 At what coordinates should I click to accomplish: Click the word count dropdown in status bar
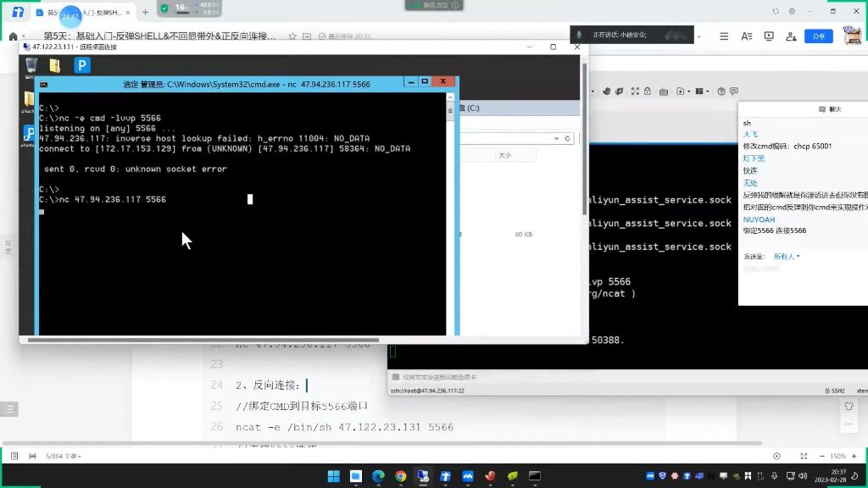click(x=64, y=457)
